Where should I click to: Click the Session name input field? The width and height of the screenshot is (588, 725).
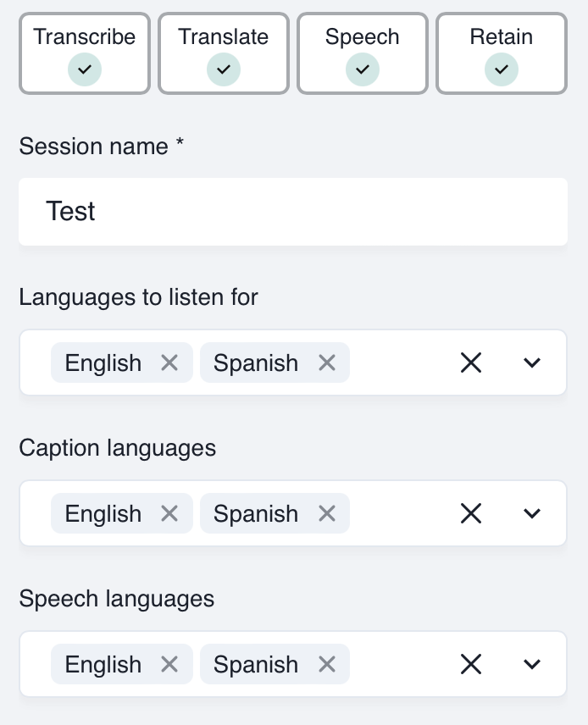tap(293, 211)
